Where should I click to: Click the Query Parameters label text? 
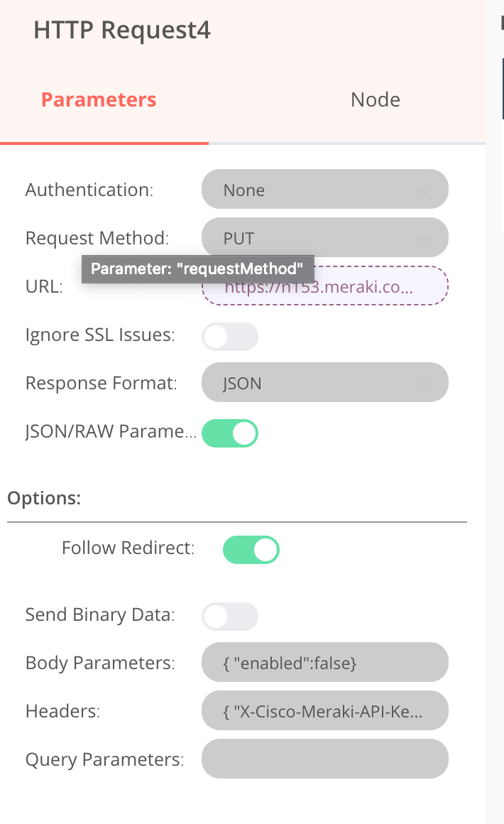tap(104, 759)
